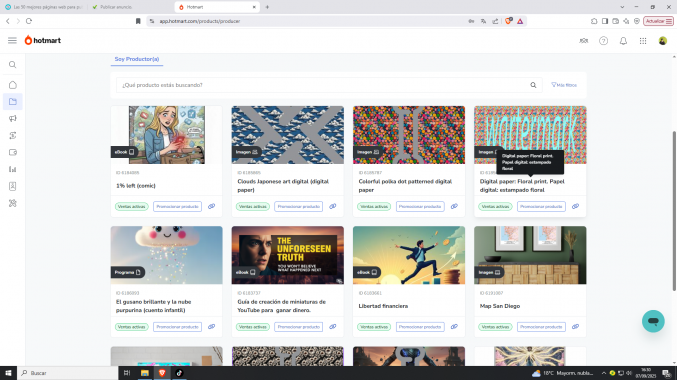Open Windows Start menu
The width and height of the screenshot is (677, 380).
8,373
